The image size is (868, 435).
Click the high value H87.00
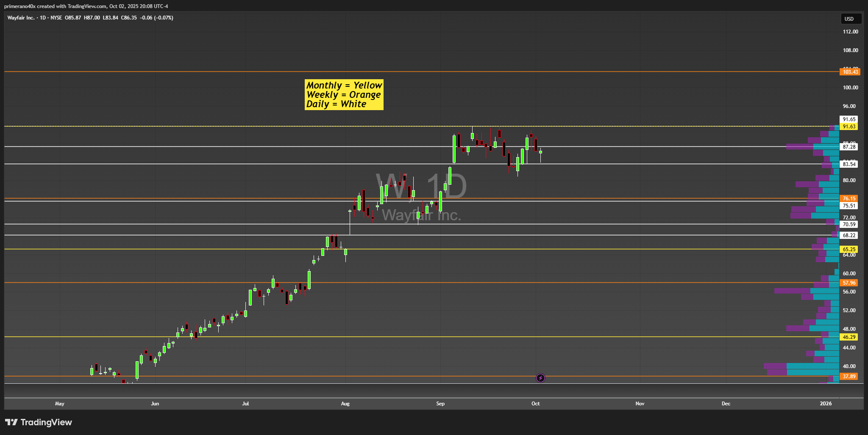pos(92,18)
